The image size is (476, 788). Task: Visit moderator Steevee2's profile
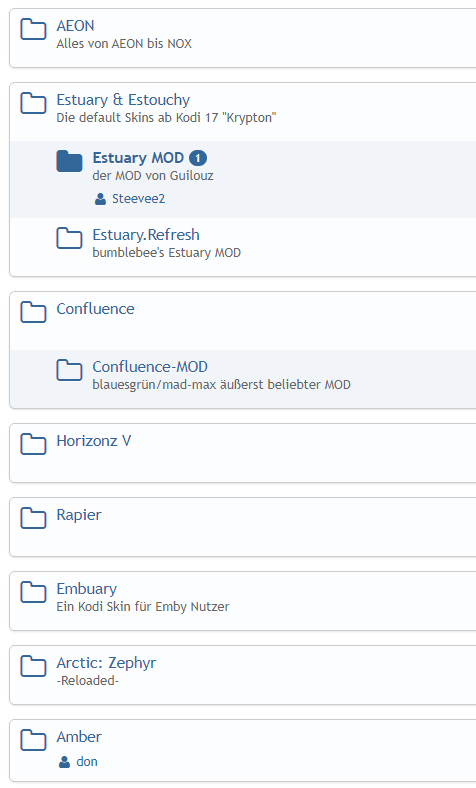pyautogui.click(x=138, y=199)
